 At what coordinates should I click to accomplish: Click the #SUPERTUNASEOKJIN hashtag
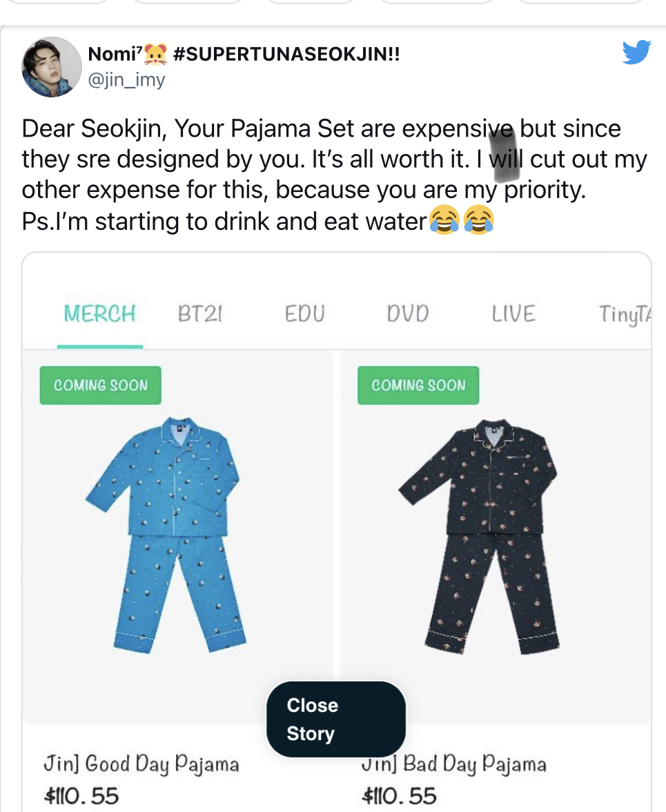coord(286,54)
